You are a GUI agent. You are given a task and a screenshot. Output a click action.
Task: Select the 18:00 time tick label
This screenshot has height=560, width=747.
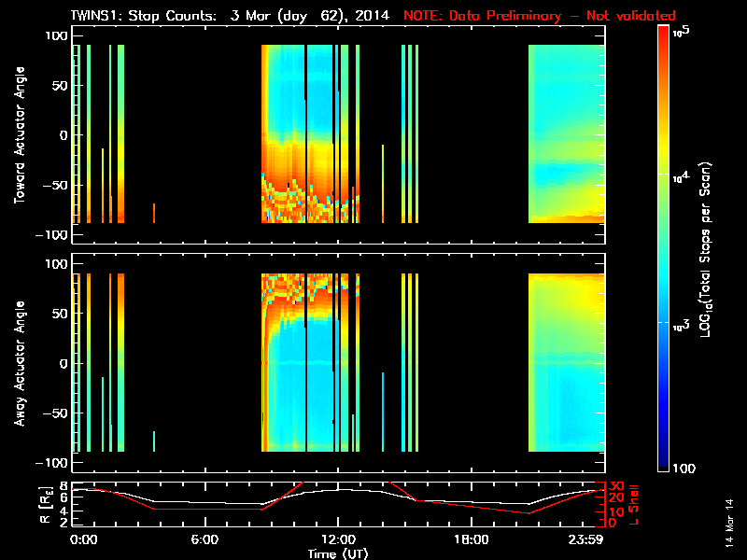pyautogui.click(x=471, y=539)
